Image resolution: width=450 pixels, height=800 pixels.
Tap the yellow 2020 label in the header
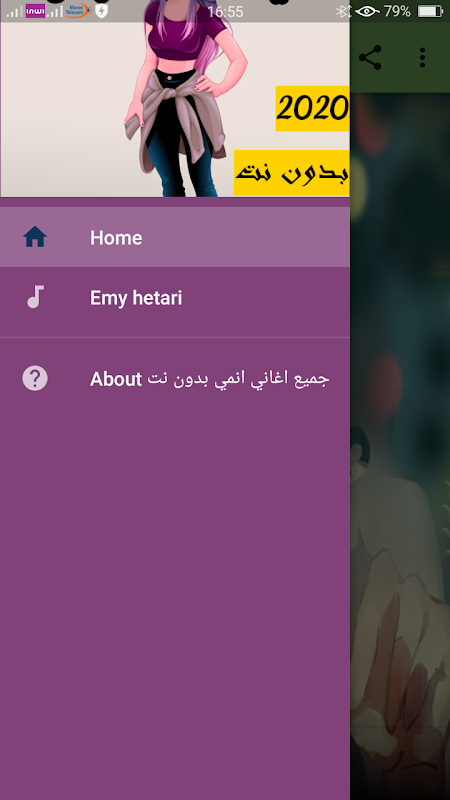[x=312, y=109]
